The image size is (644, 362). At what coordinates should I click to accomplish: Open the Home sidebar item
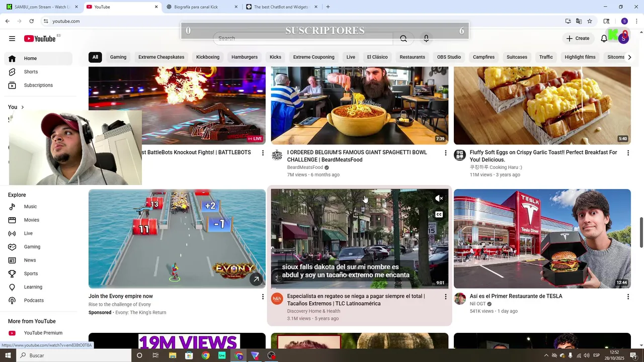coord(38,58)
